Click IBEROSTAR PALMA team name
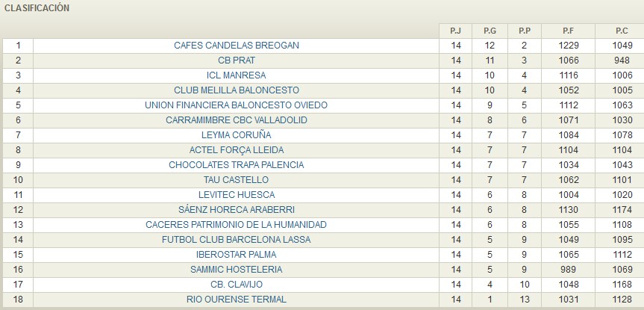Screen dimensions: 644x310 coord(236,255)
